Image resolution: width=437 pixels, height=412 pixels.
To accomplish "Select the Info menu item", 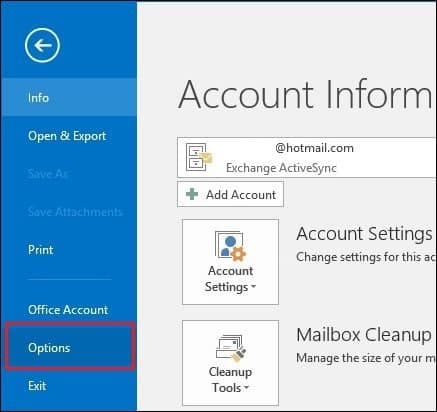I will pos(68,97).
